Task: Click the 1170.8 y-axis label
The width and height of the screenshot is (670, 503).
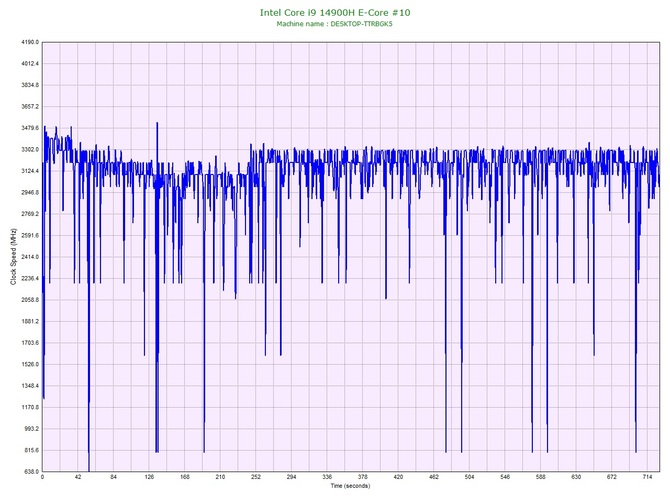Action: point(30,407)
